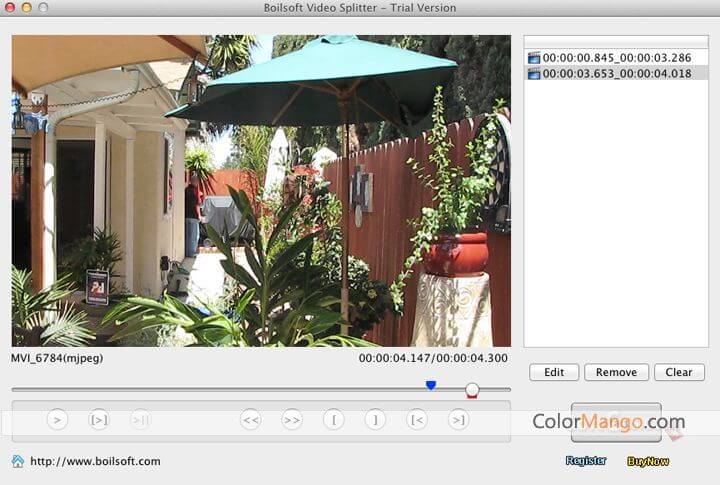Click the Play button
The image size is (720, 485).
[57, 420]
